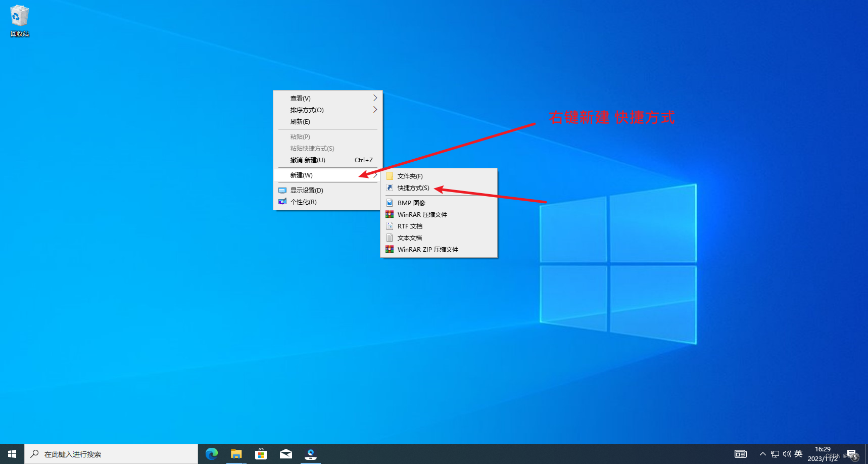Click the Ctrl+Z shortcut hint text
The height and width of the screenshot is (464, 868).
pos(364,160)
